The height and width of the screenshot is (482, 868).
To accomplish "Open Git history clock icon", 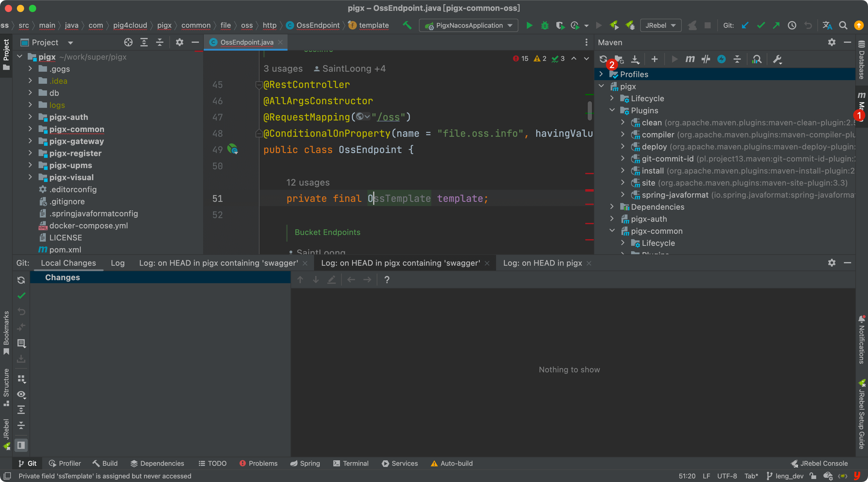I will (x=792, y=25).
